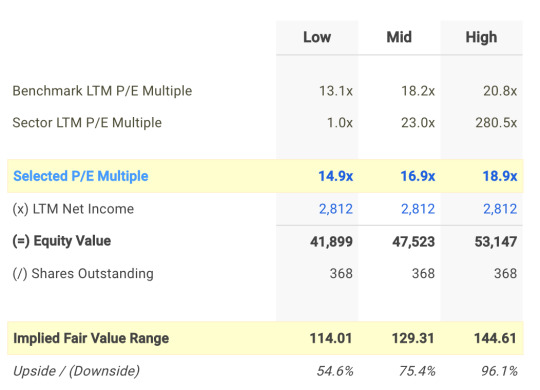
Task: Edit the low selected multiple 14.9x
Action: click(x=335, y=176)
